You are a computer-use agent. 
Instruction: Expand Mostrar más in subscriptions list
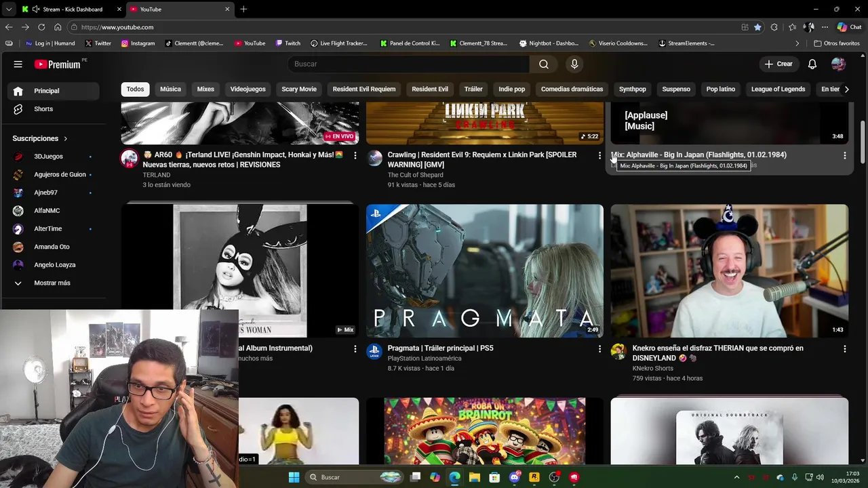[51, 283]
